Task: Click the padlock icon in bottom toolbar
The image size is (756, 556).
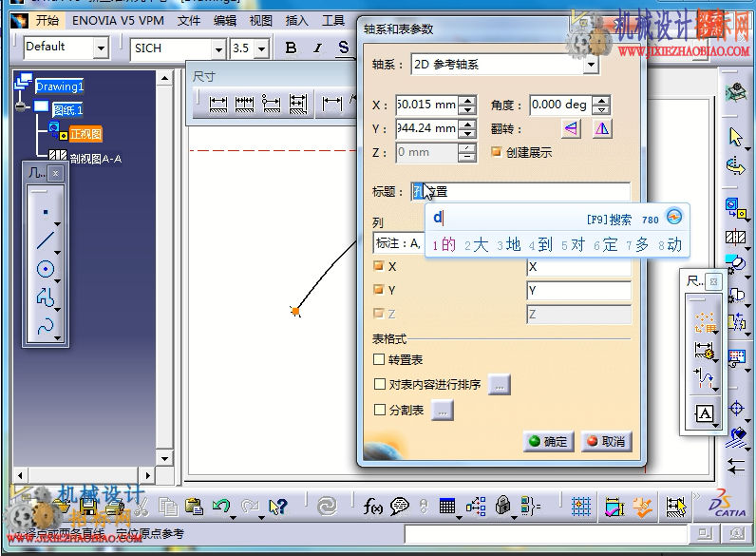Action: click(x=502, y=507)
